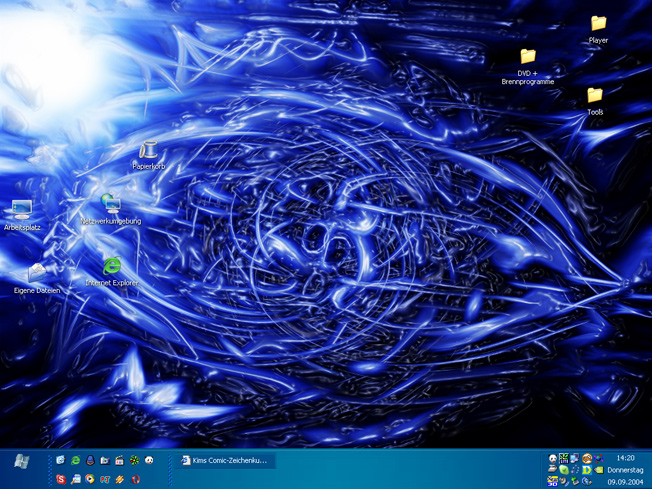Viewport: 652px width, 489px height.
Task: Open the Papierkorb recycle bin icon
Action: click(148, 152)
